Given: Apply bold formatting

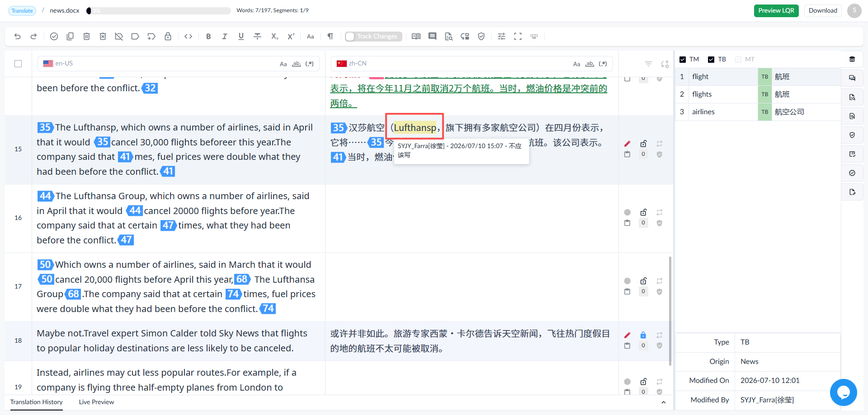Looking at the screenshot, I should pyautogui.click(x=208, y=37).
